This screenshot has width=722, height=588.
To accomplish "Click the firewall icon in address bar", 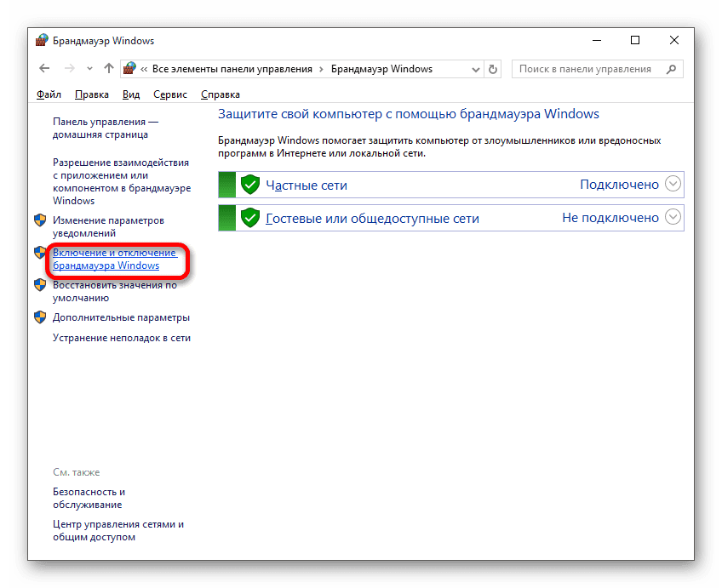I will click(x=130, y=69).
